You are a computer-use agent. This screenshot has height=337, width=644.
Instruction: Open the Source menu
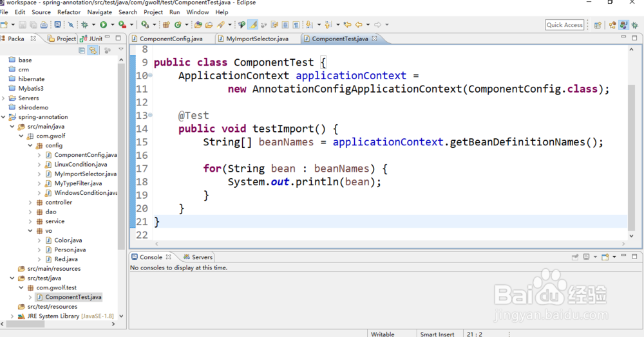pos(41,12)
